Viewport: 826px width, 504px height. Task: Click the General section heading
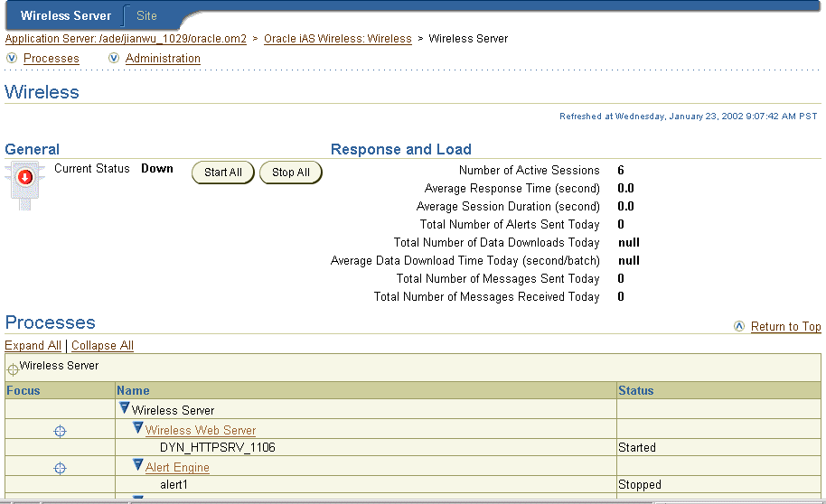click(x=33, y=150)
